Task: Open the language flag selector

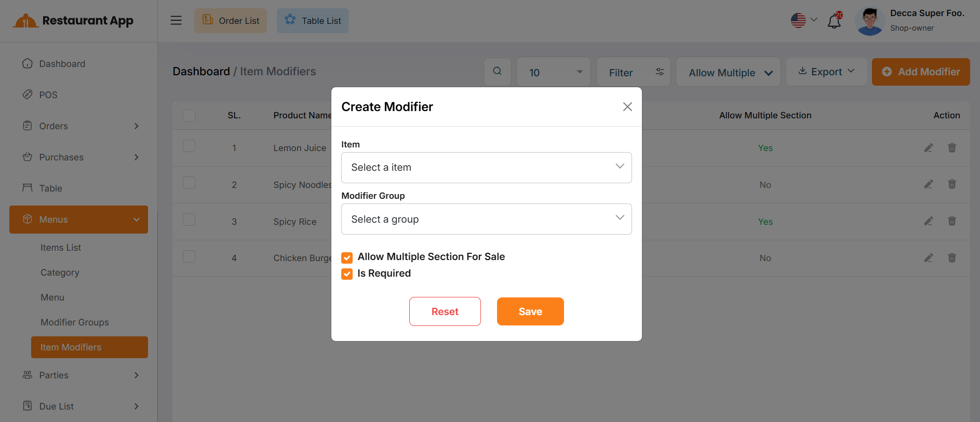Action: pyautogui.click(x=803, y=21)
